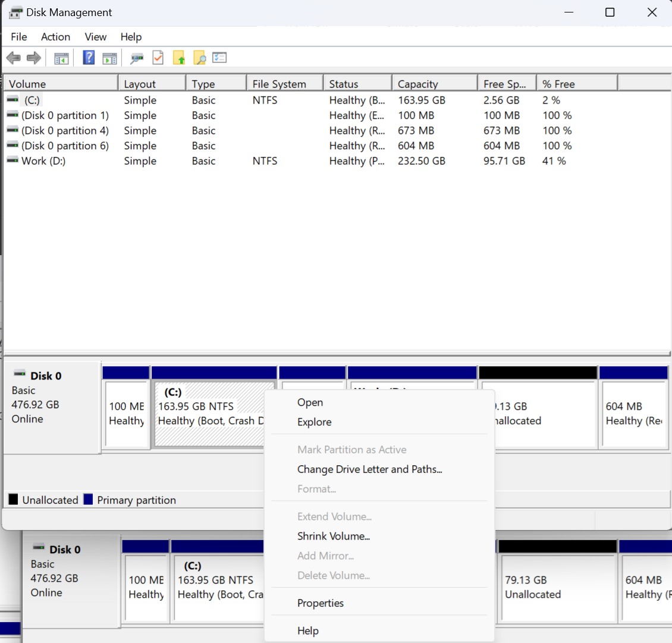Click the blue Primary partition legend swatch

(88, 500)
